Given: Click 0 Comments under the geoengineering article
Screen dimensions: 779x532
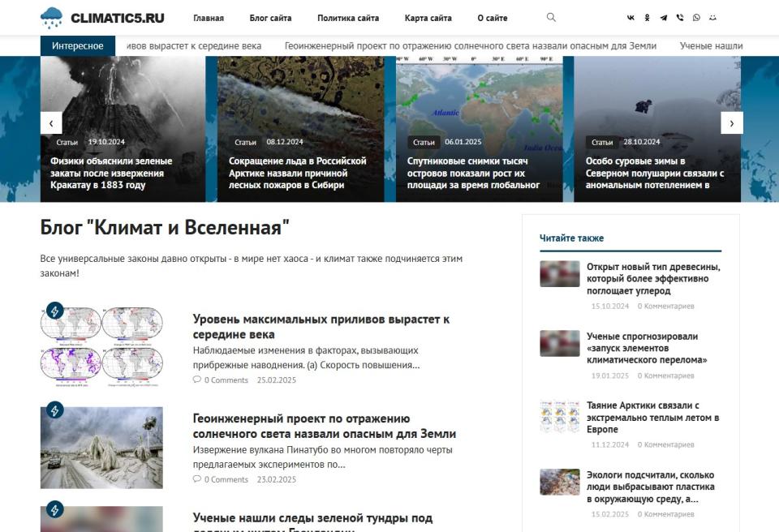Looking at the screenshot, I should (x=226, y=479).
